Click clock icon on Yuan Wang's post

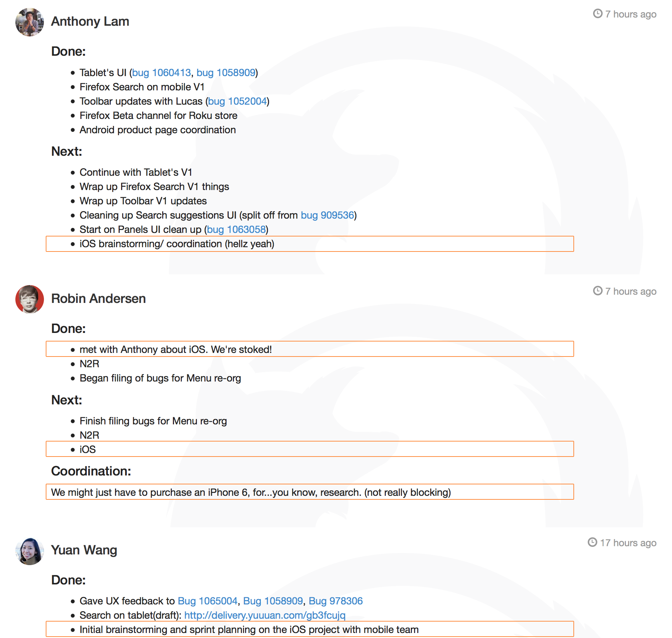point(592,542)
